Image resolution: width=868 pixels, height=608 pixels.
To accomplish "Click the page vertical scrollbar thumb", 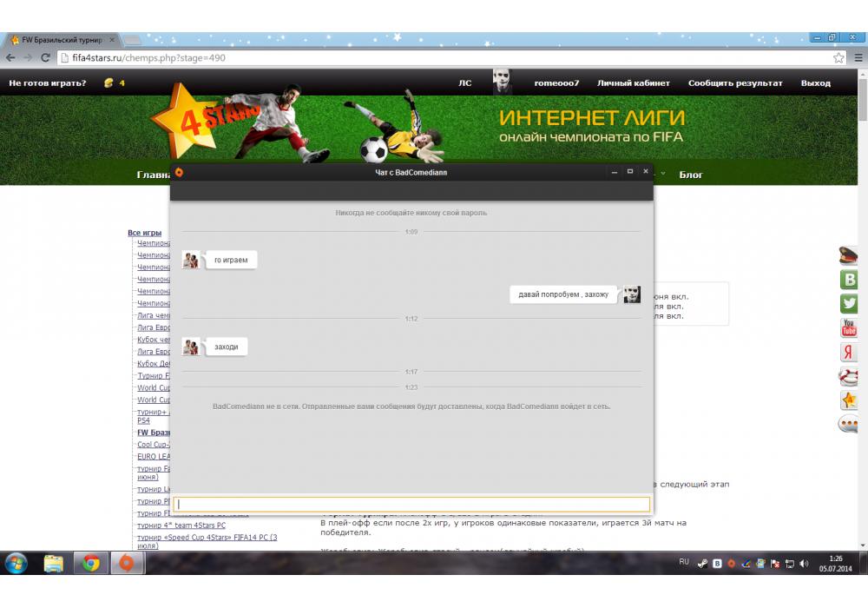I will click(863, 99).
